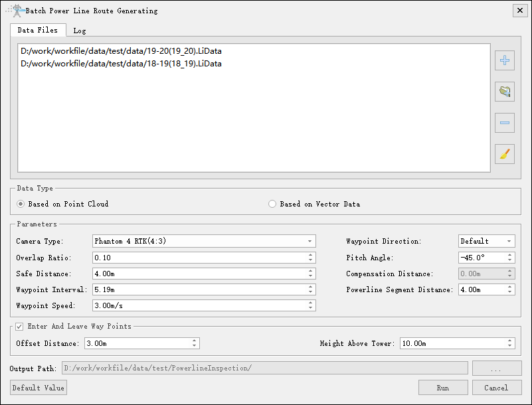Click the broom clear list icon

(x=505, y=154)
